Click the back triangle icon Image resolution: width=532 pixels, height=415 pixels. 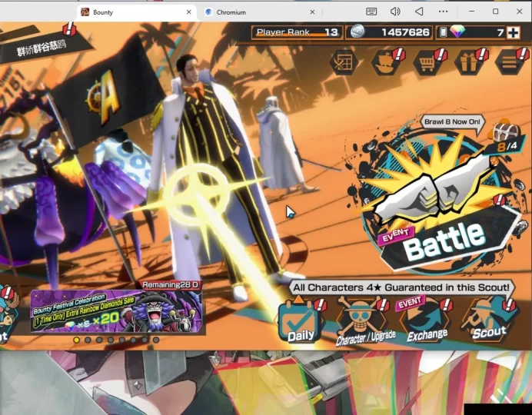click(419, 12)
